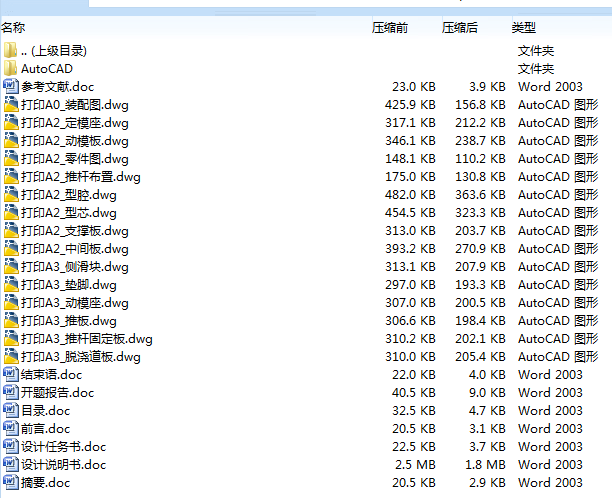The width and height of the screenshot is (612, 498).
Task: Sort files by the 名称 column header
Action: point(13,27)
